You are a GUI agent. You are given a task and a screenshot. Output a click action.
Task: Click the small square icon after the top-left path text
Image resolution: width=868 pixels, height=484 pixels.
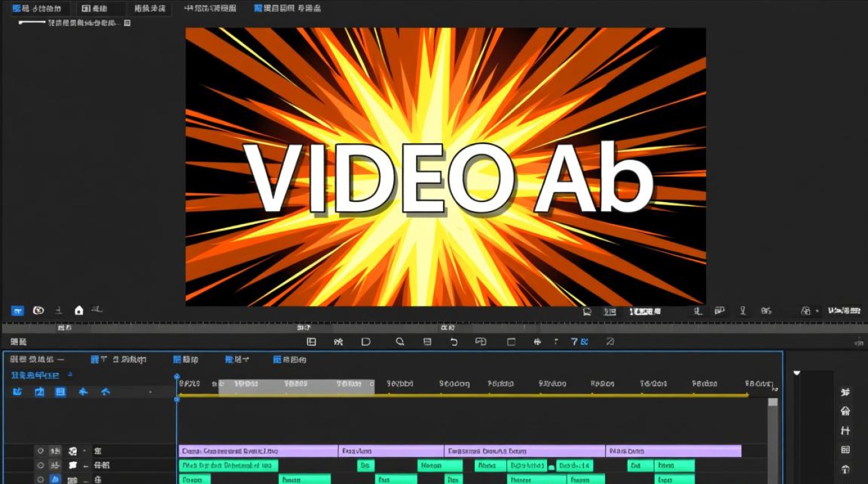[127, 23]
